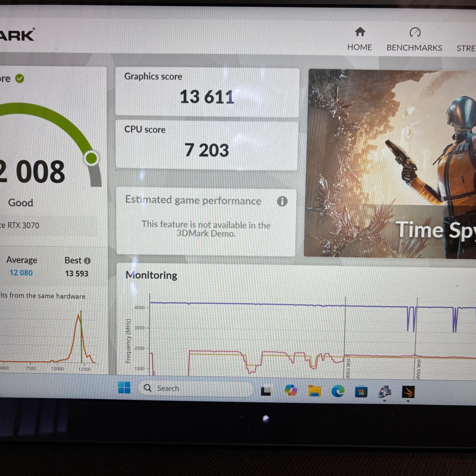Click the "Monitoring" heading
Screen dimensions: 476x476
[151, 275]
